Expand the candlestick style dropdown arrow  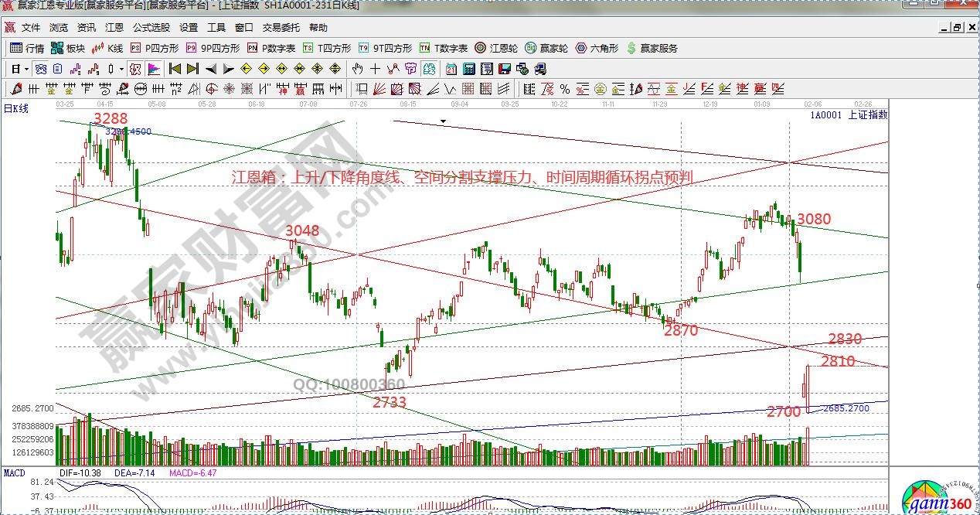click(x=121, y=69)
